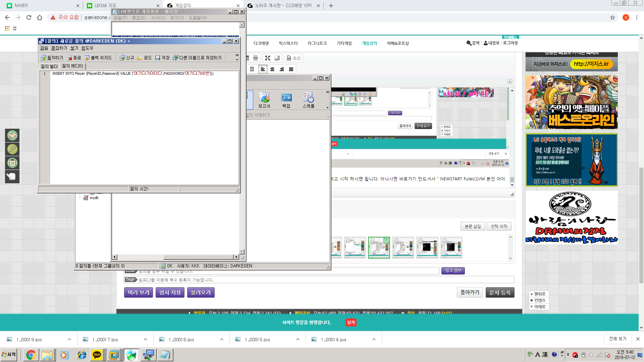The height and width of the screenshot is (362, 644).
Task: Click the handshake icon in left sidebar
Action: pyautogui.click(x=12, y=135)
